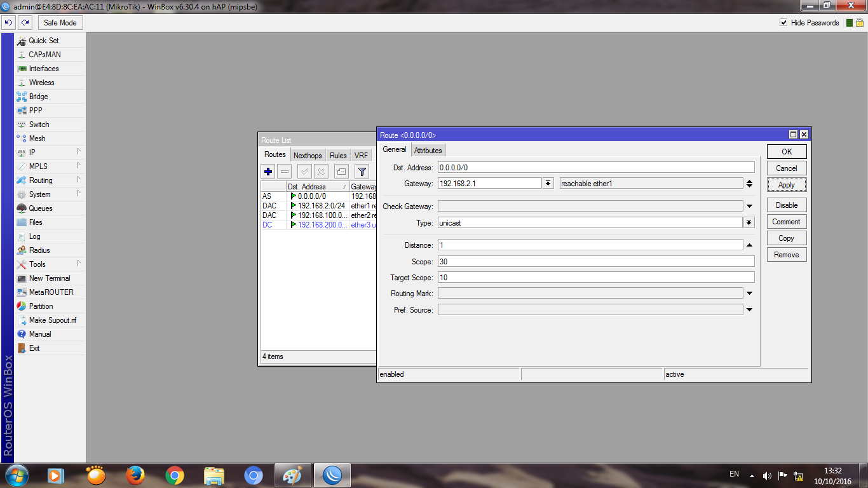Uncheck the Hide Passwords checkbox
The image size is (868, 488).
tap(784, 22)
